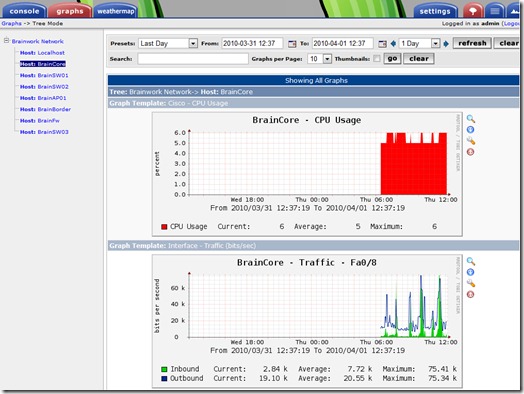This screenshot has width=524, height=394.
Task: Select Host: BrainSW03 in the tree
Action: [x=44, y=132]
